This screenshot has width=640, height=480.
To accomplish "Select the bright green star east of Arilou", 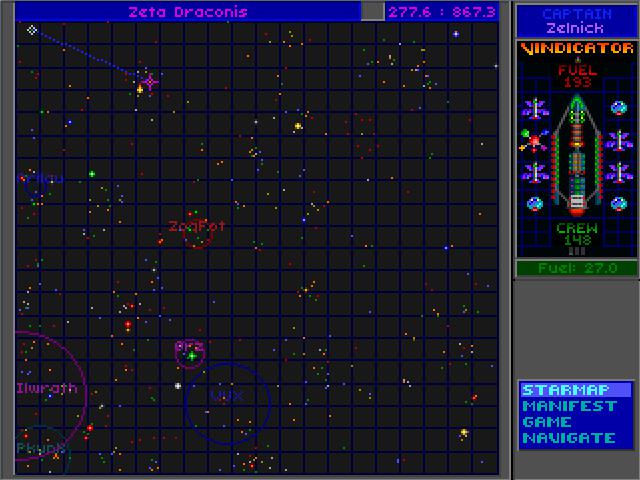I will point(92,174).
